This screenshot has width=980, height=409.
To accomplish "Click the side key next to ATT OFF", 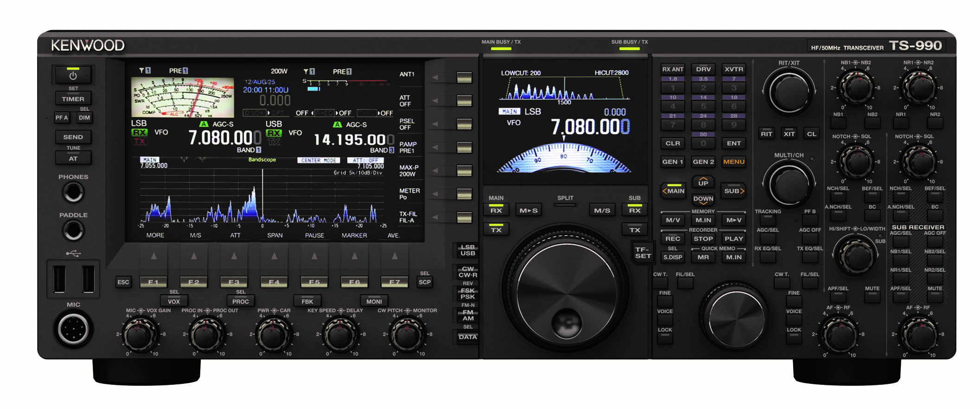I will (x=464, y=101).
